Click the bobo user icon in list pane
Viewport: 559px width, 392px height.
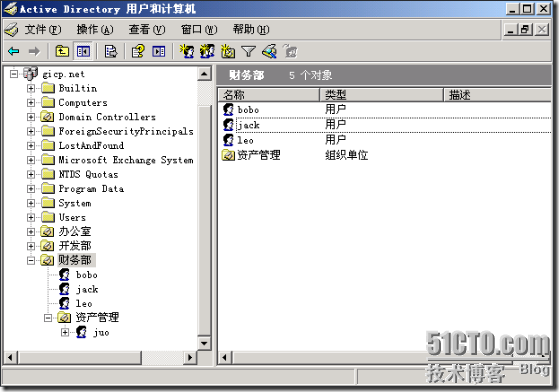click(x=228, y=109)
